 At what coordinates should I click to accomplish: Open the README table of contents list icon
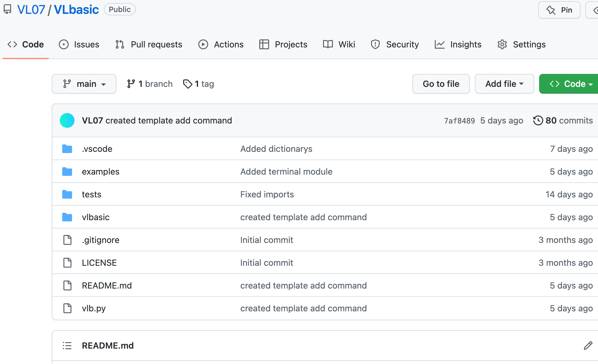coord(67,346)
